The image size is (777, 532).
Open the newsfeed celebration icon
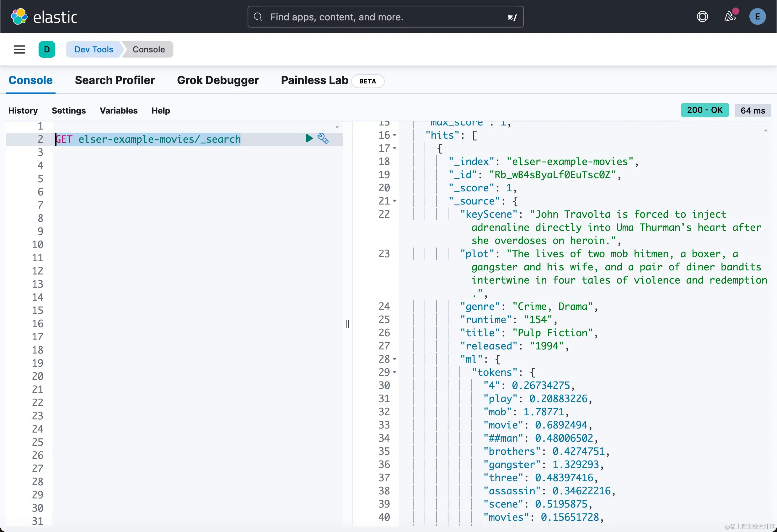click(730, 17)
